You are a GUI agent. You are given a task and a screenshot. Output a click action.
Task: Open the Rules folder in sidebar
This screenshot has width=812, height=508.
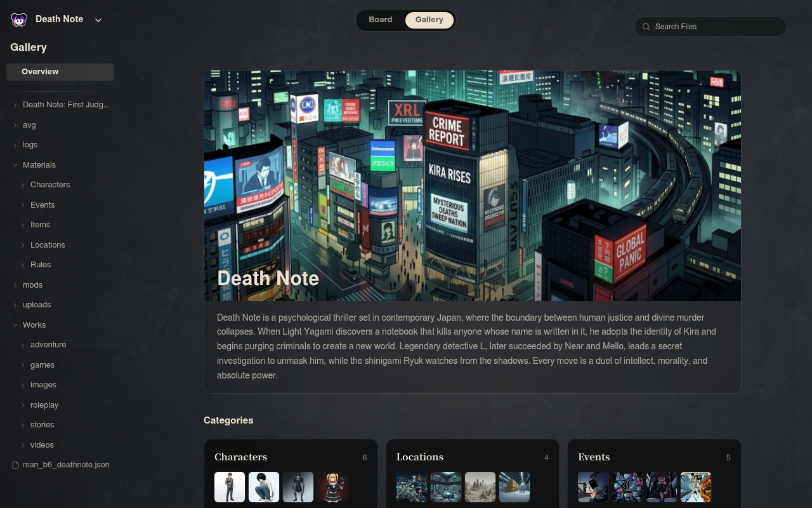(x=41, y=265)
